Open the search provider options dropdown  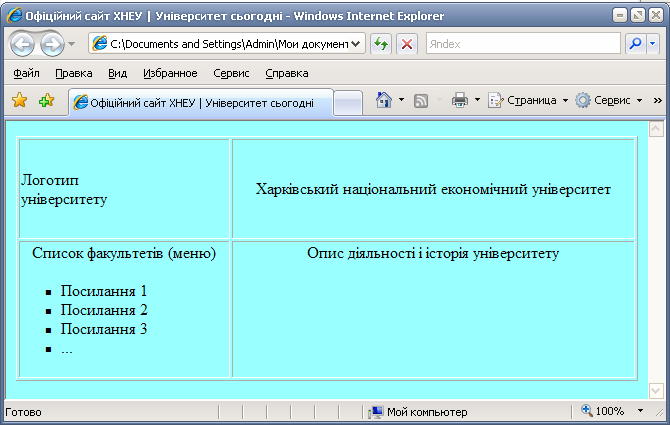click(653, 44)
